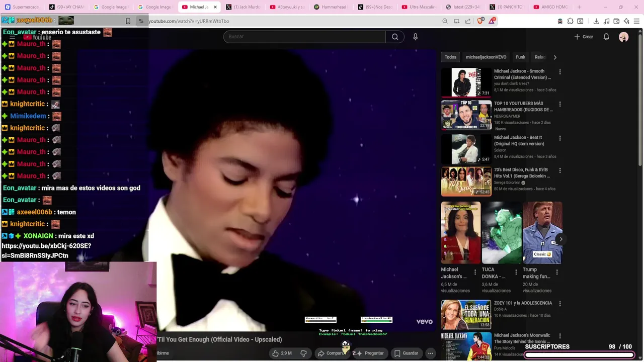Open Michael Jackson's short video thumbnail
644x362 pixels.
pyautogui.click(x=461, y=233)
